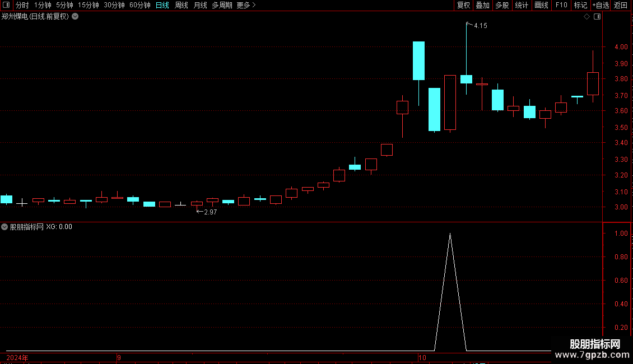Click the 统计 statistics button
Image resolution: width=633 pixels, height=364 pixels.
point(522,5)
